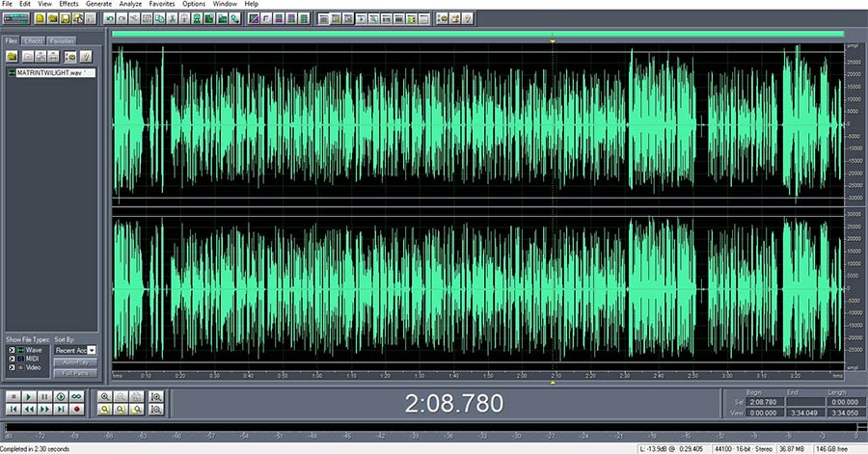868x454 pixels.
Task: Click the Zoom Out Full icon
Action: 136,396
